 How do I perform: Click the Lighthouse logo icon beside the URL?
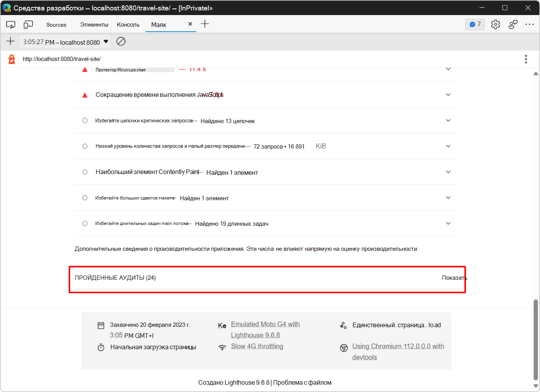point(12,59)
